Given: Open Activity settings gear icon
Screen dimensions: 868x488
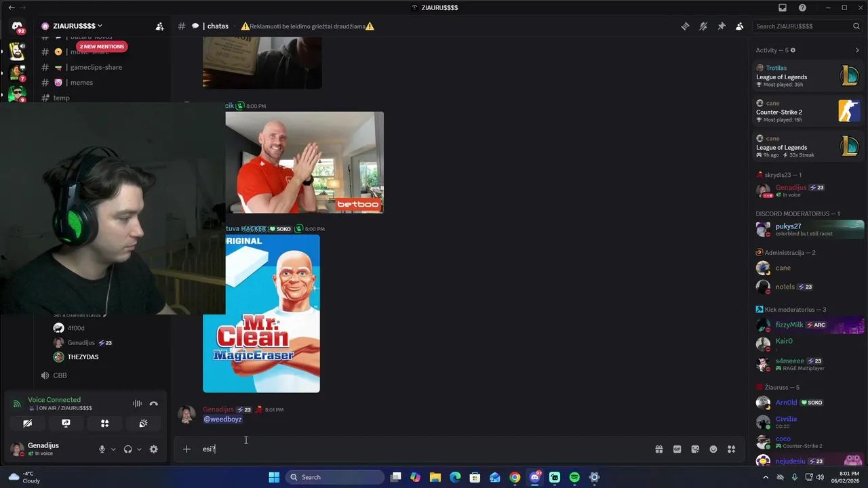Looking at the screenshot, I should 793,50.
